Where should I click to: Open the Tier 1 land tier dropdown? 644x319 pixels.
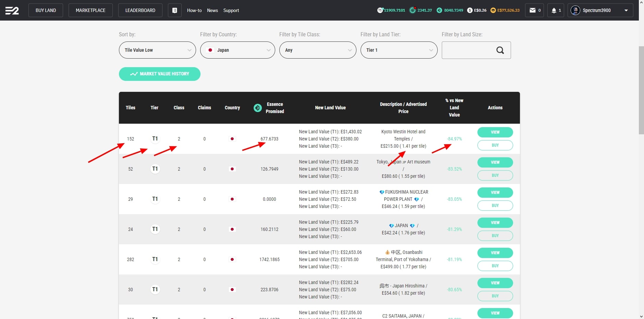click(399, 50)
